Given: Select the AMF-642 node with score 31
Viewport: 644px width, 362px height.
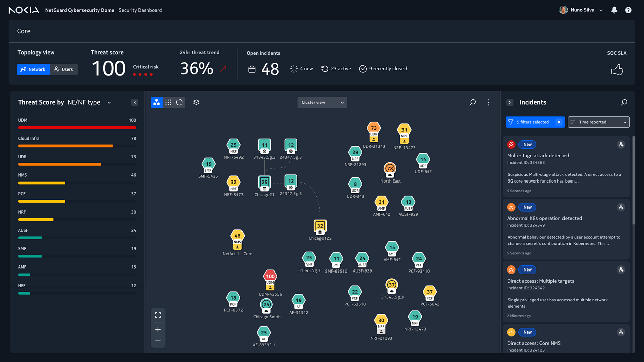Looking at the screenshot, I should click(382, 204).
